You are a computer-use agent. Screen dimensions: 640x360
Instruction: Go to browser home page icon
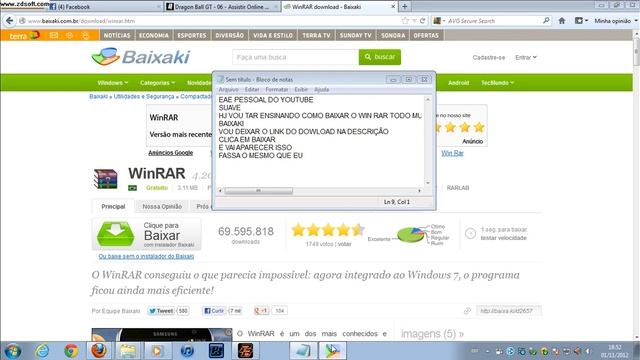point(562,20)
